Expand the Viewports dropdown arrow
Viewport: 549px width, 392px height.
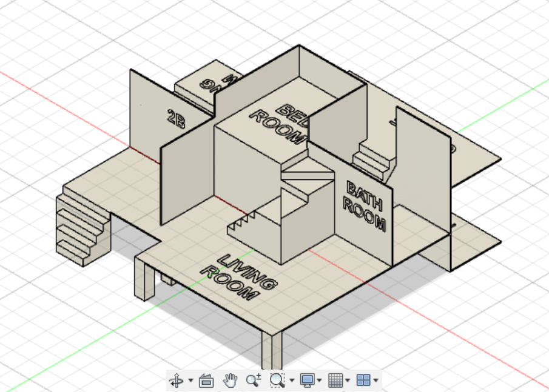click(376, 380)
